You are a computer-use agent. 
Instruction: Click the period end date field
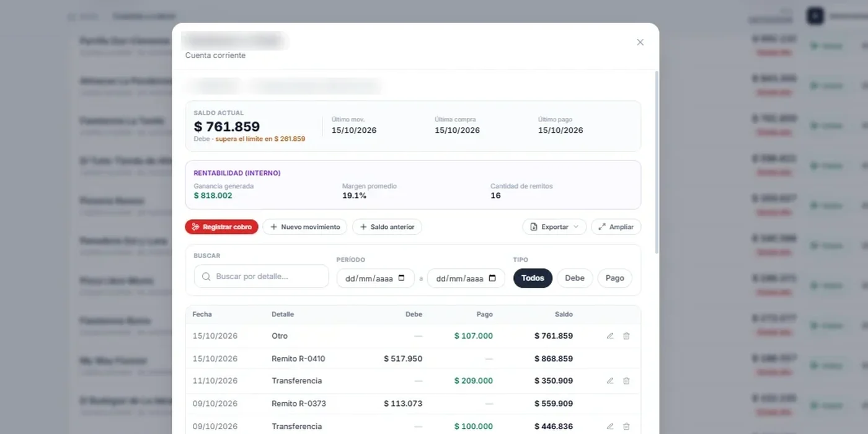[466, 278]
